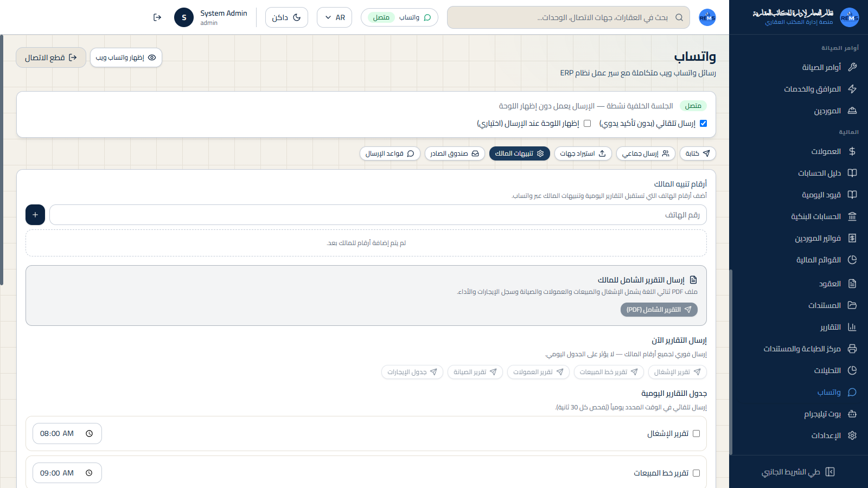Screen dimensions: 868x488
Task: Open فواتير الموردين receipt icon
Action: pos(852,238)
